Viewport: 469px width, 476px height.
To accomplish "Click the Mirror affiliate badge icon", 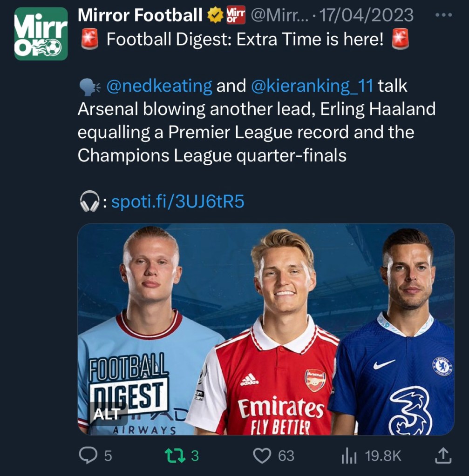I will point(235,16).
